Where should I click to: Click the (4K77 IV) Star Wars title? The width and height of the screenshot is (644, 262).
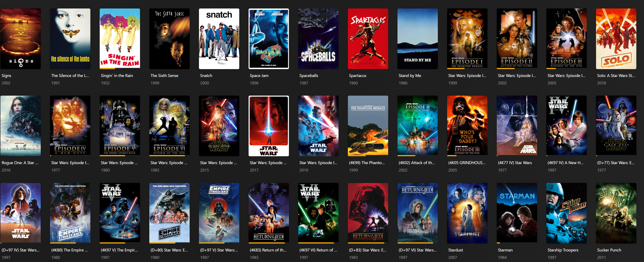[x=515, y=163]
